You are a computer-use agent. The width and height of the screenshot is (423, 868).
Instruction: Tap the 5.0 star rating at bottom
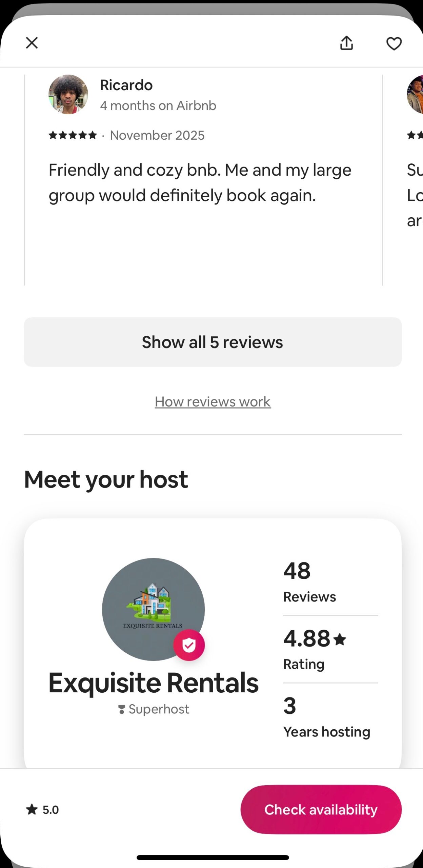42,810
